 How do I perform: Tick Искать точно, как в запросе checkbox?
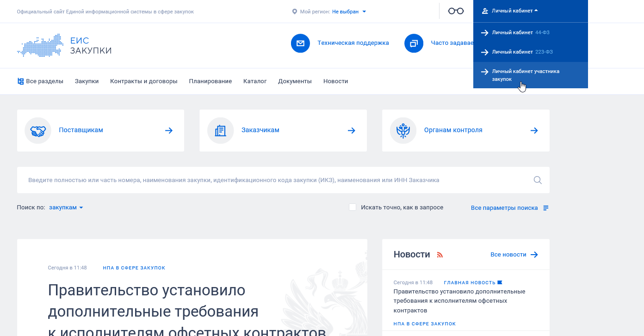click(353, 207)
